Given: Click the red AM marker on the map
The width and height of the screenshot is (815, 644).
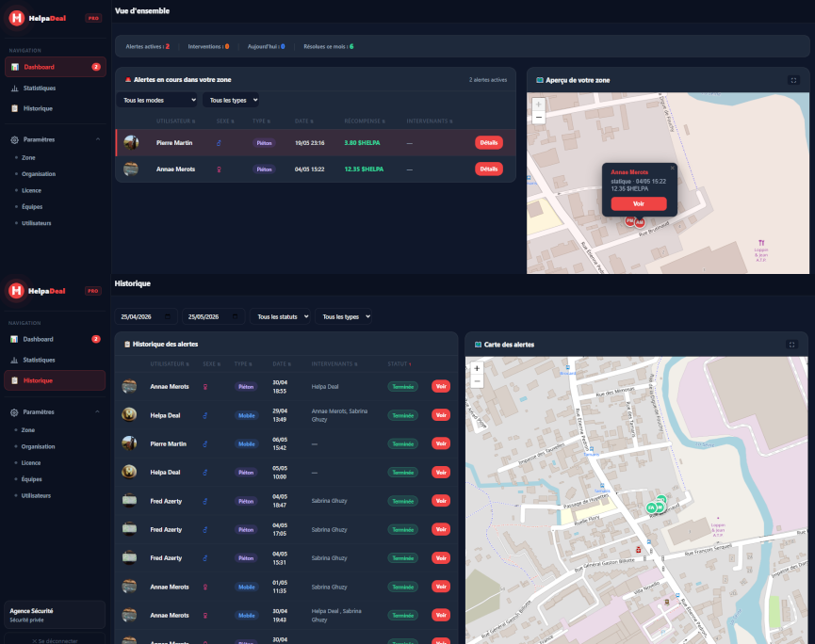Looking at the screenshot, I should (x=640, y=222).
